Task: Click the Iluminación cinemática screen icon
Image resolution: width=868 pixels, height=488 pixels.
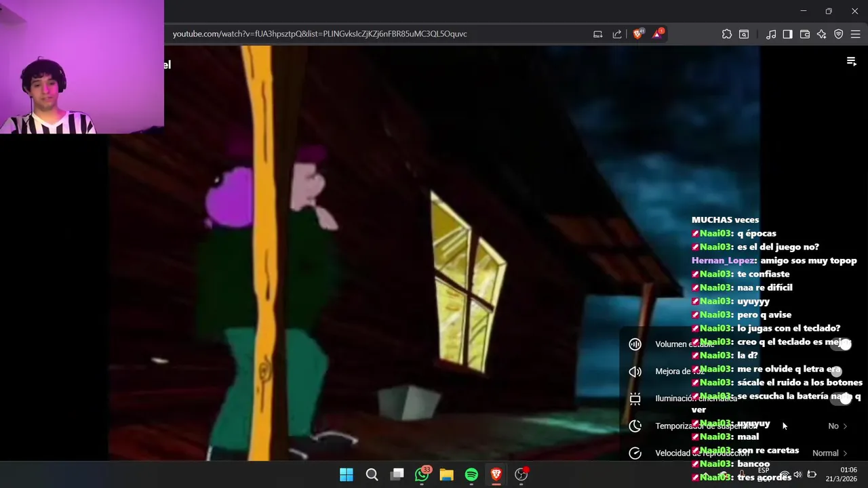Action: [x=635, y=399]
